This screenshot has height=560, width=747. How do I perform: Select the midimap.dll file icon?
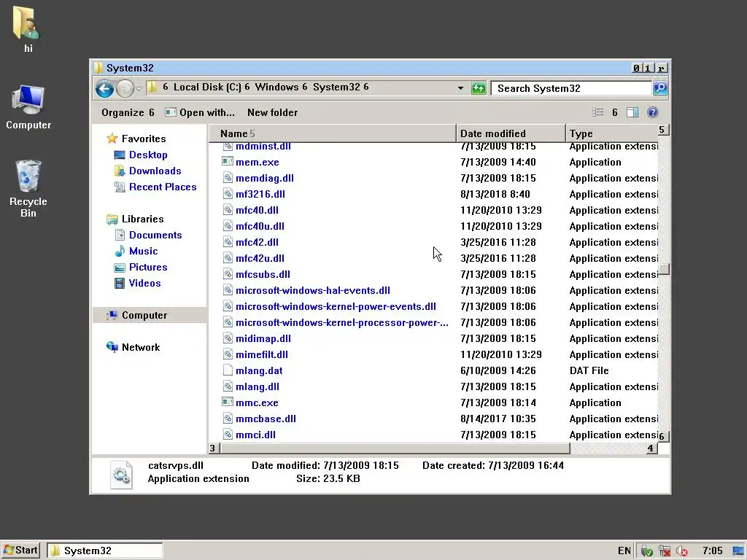click(x=228, y=338)
